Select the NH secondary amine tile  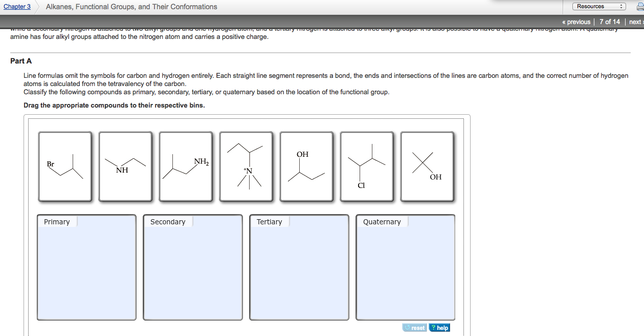[x=125, y=166]
